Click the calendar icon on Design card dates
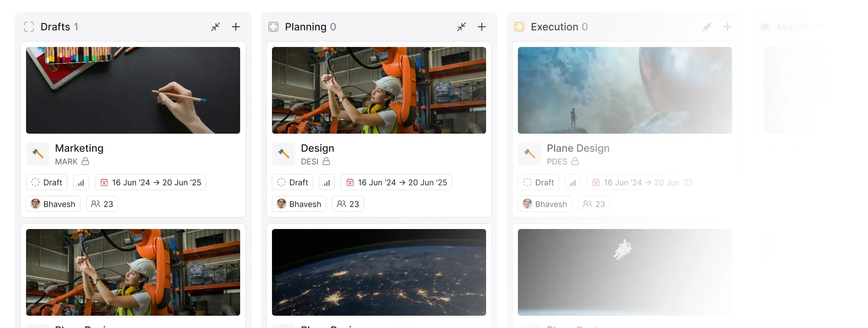Viewport: 868px width, 328px height. click(350, 183)
